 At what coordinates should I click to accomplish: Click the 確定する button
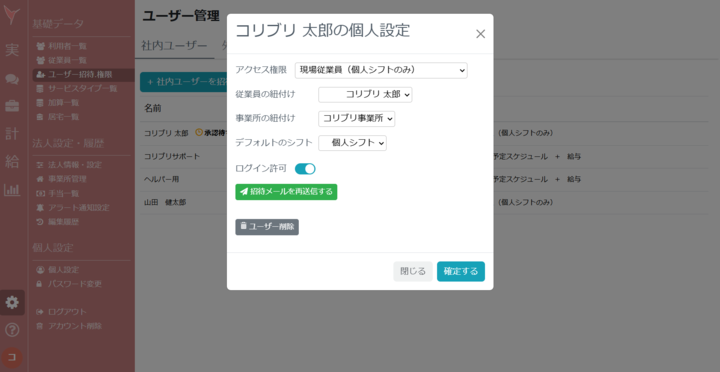coord(461,271)
